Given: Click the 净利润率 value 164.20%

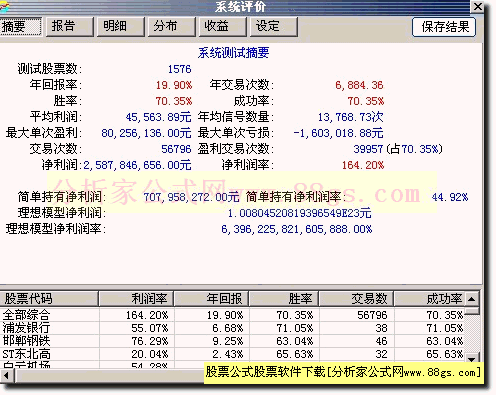Looking at the screenshot, I should pos(363,165).
